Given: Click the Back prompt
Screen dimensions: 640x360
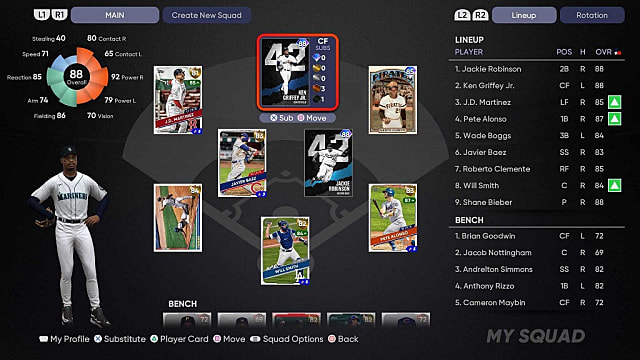Looking at the screenshot, I should click(x=343, y=339).
